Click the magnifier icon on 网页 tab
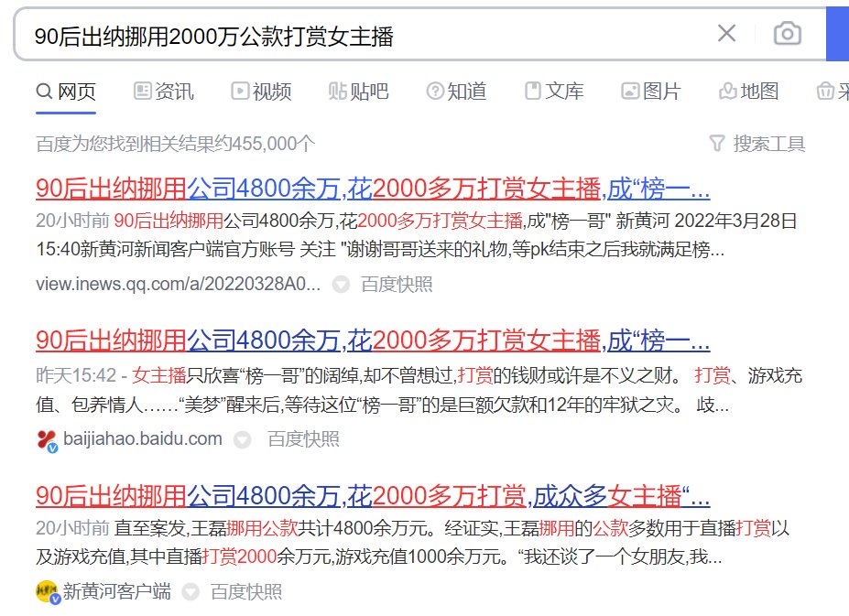Viewport: 849px width, 616px height. pos(44,91)
